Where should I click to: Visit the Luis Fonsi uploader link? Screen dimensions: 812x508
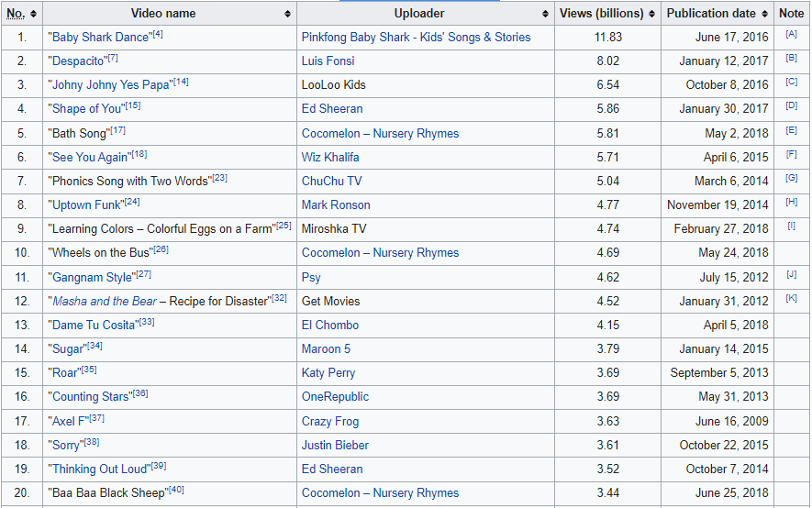tap(328, 61)
